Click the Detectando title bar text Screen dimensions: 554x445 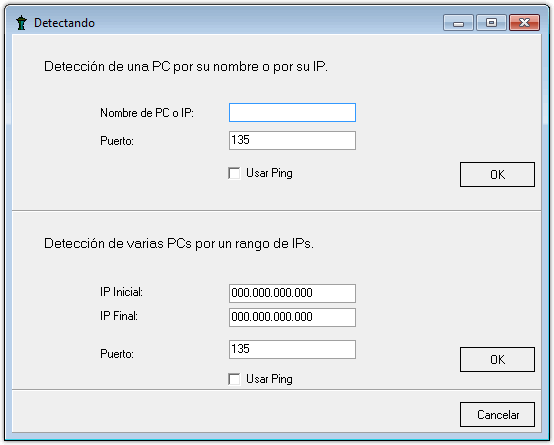(64, 23)
